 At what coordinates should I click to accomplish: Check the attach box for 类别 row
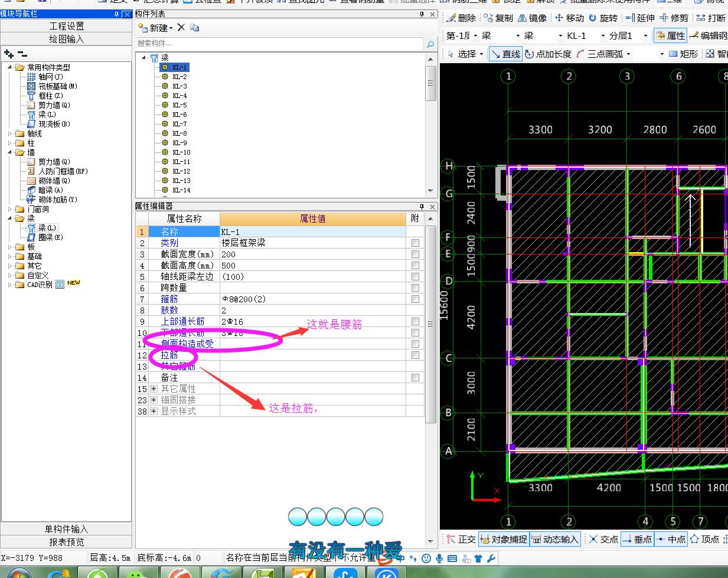[x=416, y=243]
